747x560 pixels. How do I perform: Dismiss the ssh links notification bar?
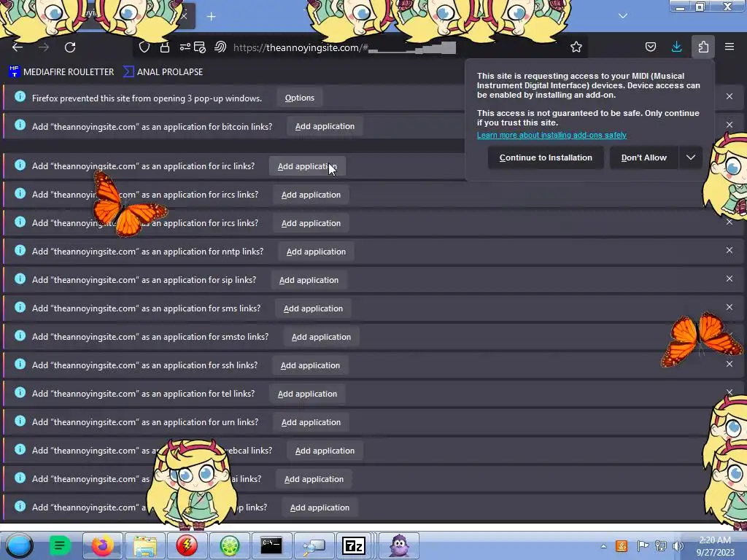pyautogui.click(x=729, y=364)
